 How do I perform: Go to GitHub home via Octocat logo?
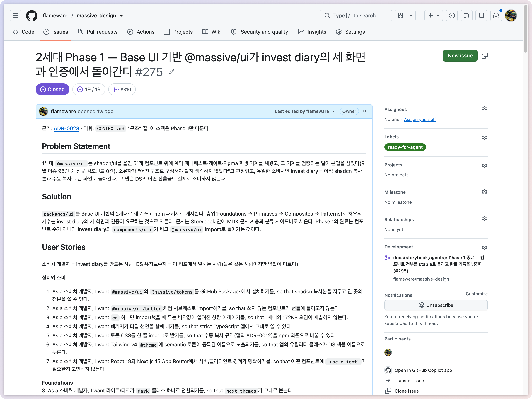(x=32, y=16)
